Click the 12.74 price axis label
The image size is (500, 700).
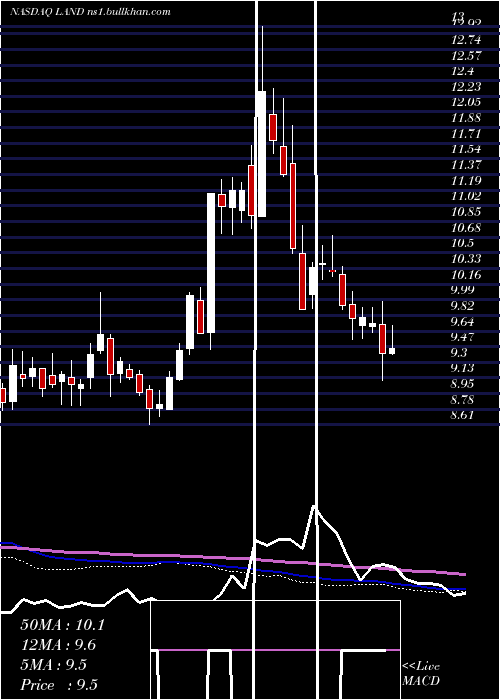point(466,40)
